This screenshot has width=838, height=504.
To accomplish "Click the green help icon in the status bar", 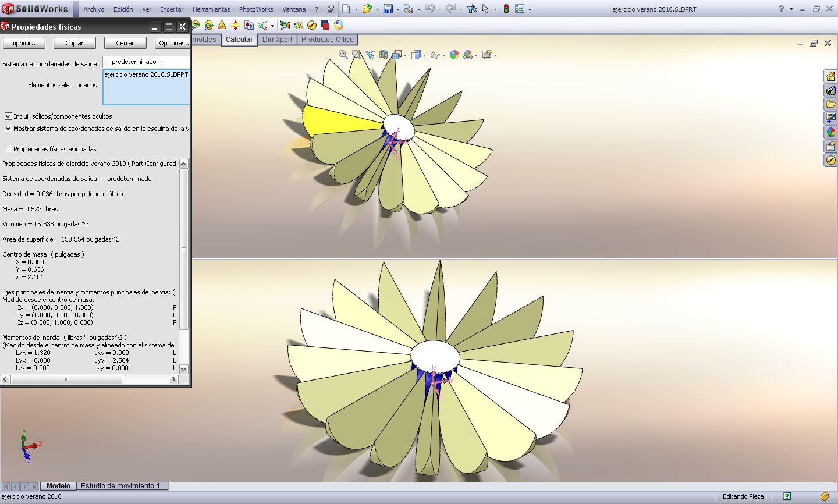I will point(787,496).
